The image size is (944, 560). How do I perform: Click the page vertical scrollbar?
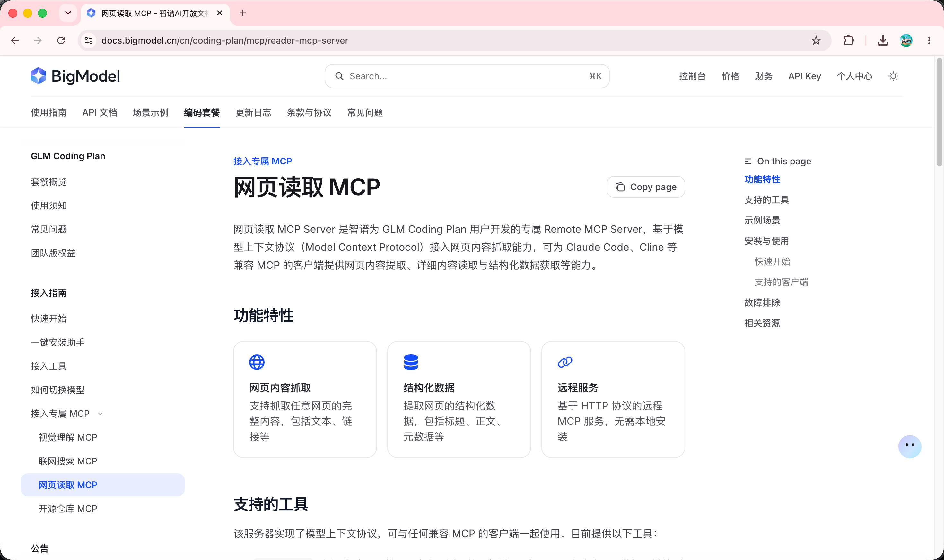(939, 112)
